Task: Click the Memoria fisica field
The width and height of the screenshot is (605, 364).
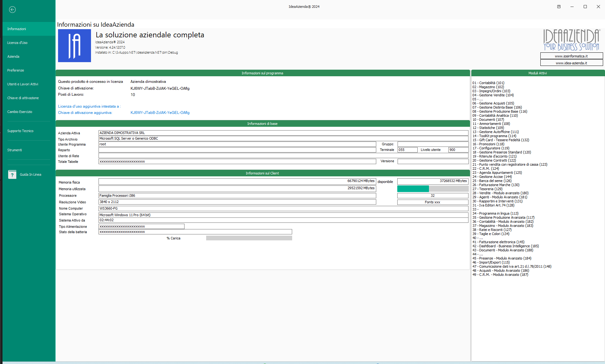Action: pyautogui.click(x=237, y=181)
